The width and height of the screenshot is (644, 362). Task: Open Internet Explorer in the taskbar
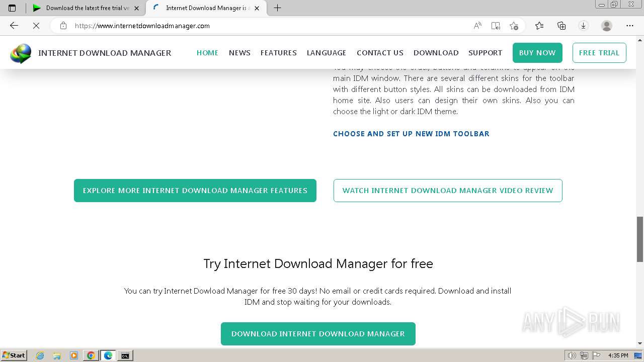40,355
